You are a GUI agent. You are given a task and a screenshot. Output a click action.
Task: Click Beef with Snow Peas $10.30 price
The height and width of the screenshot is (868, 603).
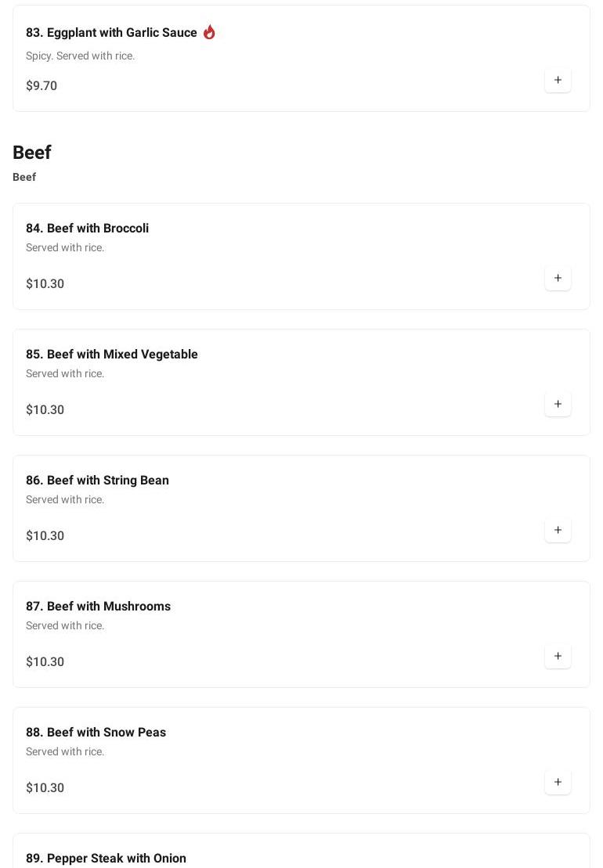point(45,788)
